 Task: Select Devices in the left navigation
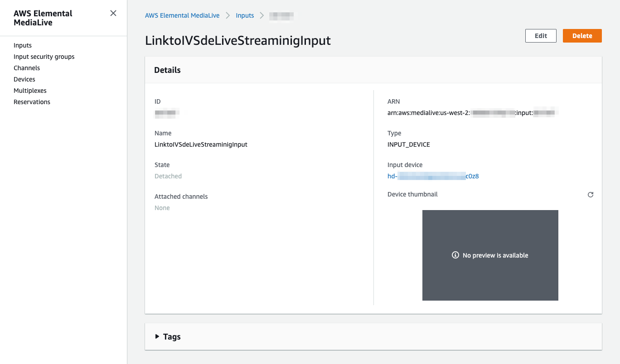[24, 79]
